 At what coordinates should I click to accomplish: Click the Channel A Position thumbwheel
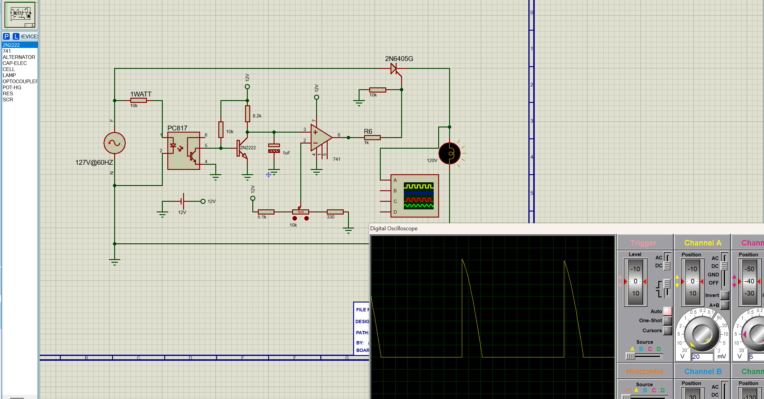click(x=692, y=282)
